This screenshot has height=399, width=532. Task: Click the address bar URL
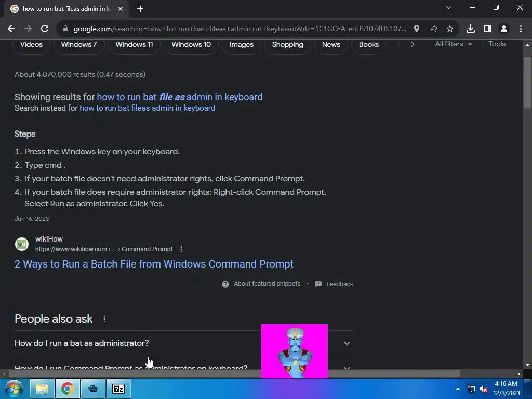point(240,29)
